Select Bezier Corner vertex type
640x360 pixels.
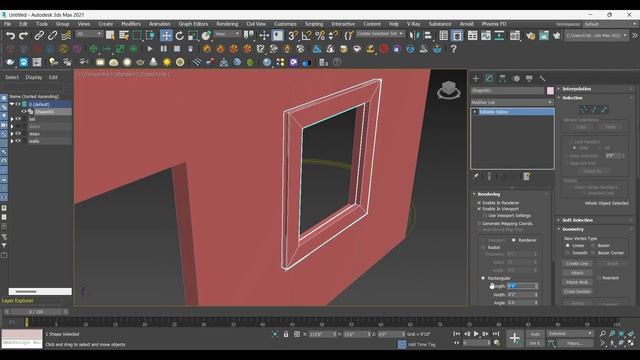[x=593, y=253]
